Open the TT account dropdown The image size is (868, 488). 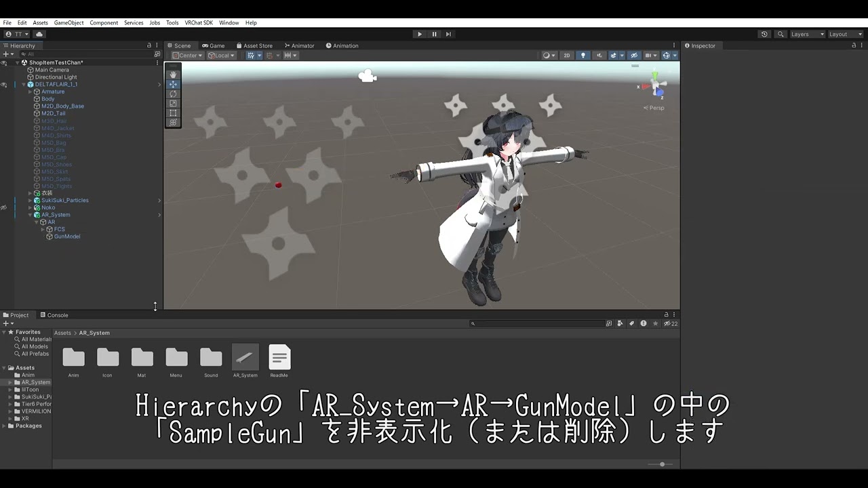tap(17, 34)
